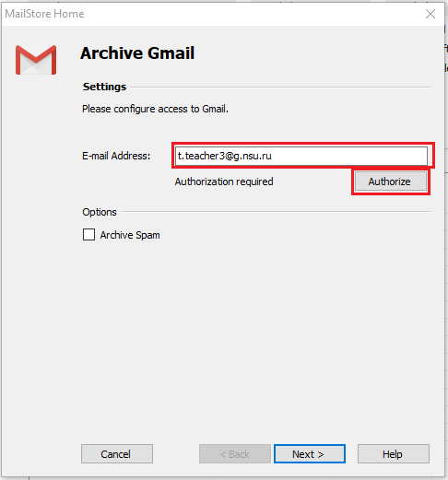Image resolution: width=448 pixels, height=480 pixels.
Task: Click the Cancel button
Action: click(117, 453)
